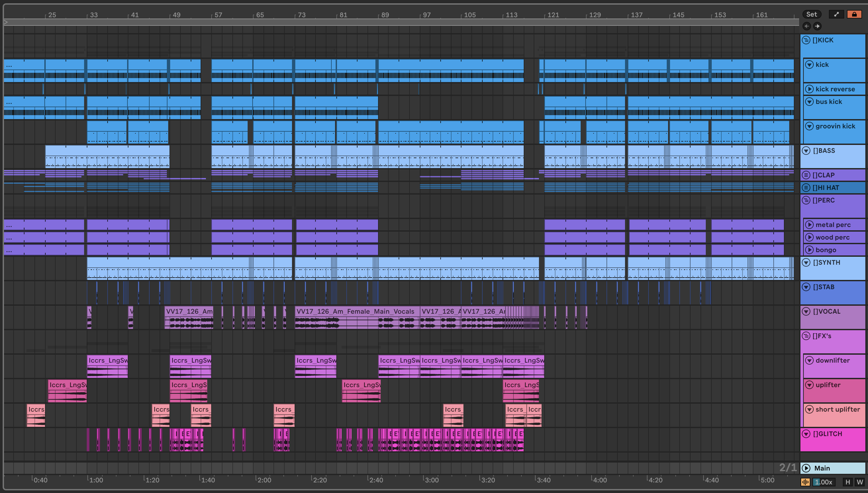Collapse the bus kick track arrow
Image resolution: width=868 pixels, height=493 pixels.
pos(809,102)
